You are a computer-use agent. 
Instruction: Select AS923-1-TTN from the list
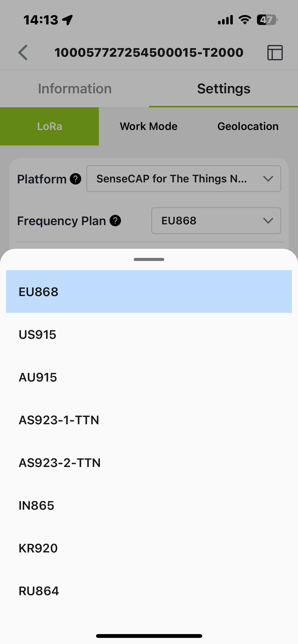pyautogui.click(x=59, y=420)
